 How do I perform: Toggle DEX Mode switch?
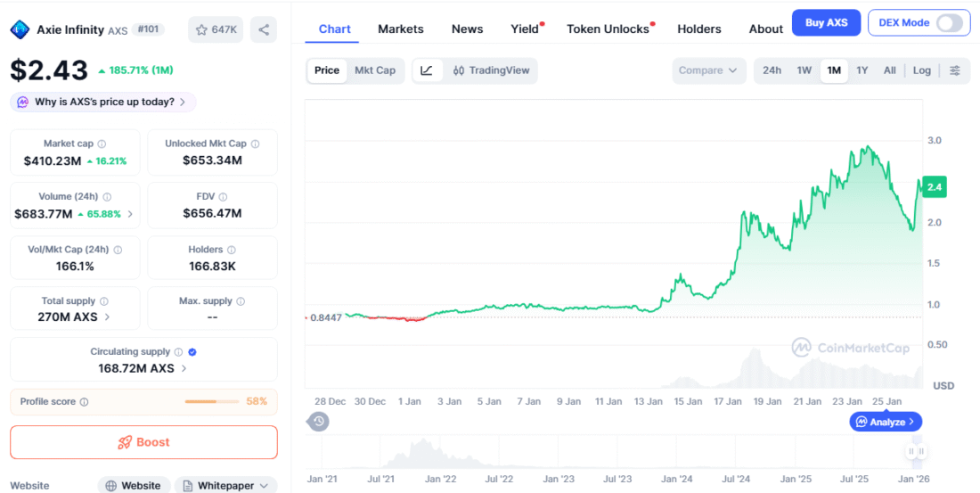pyautogui.click(x=950, y=23)
